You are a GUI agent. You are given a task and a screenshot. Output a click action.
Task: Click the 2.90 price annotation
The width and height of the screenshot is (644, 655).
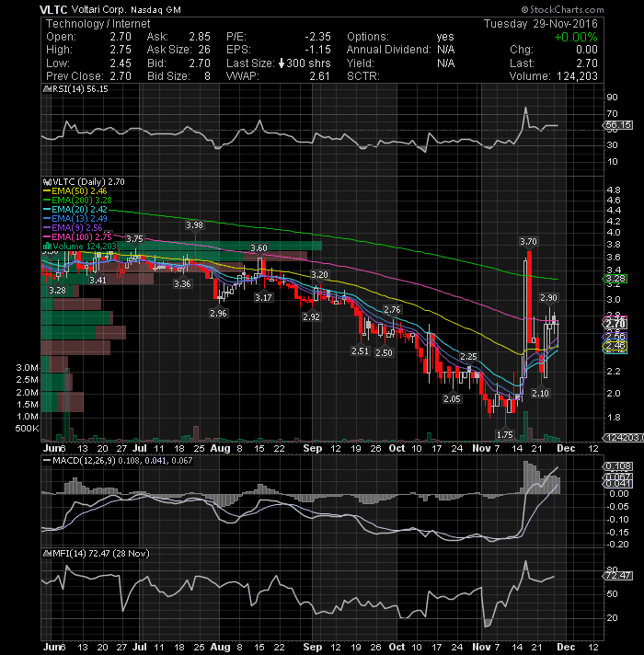[548, 298]
